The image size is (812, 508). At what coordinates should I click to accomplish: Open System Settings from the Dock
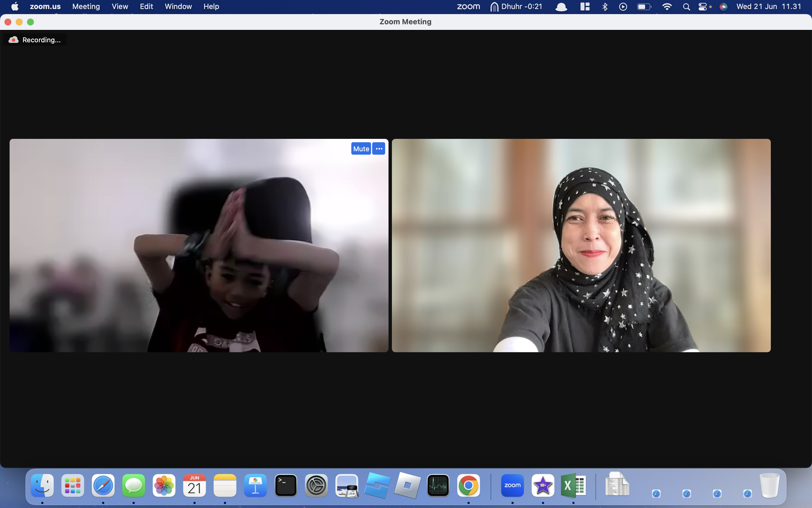pyautogui.click(x=316, y=485)
